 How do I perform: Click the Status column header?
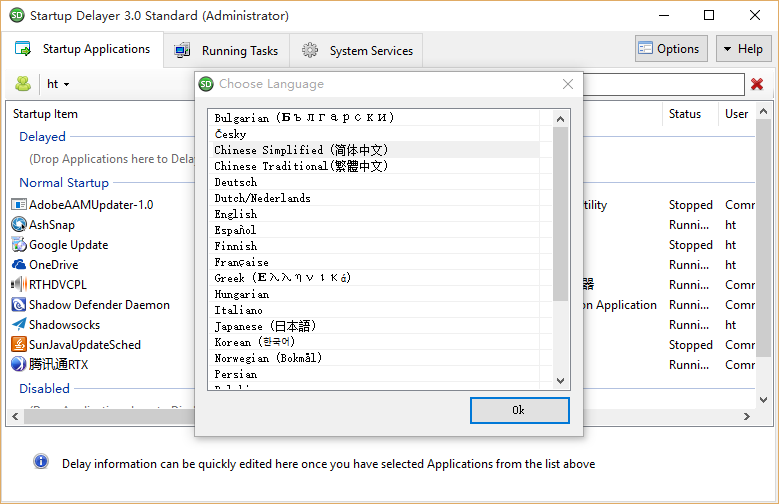[685, 114]
